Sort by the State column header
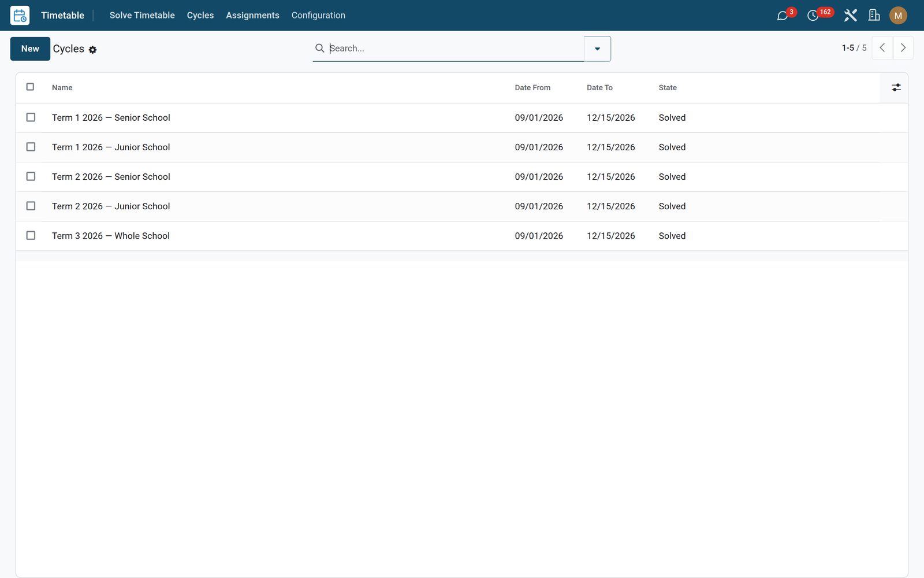This screenshot has width=924, height=578. click(x=668, y=88)
